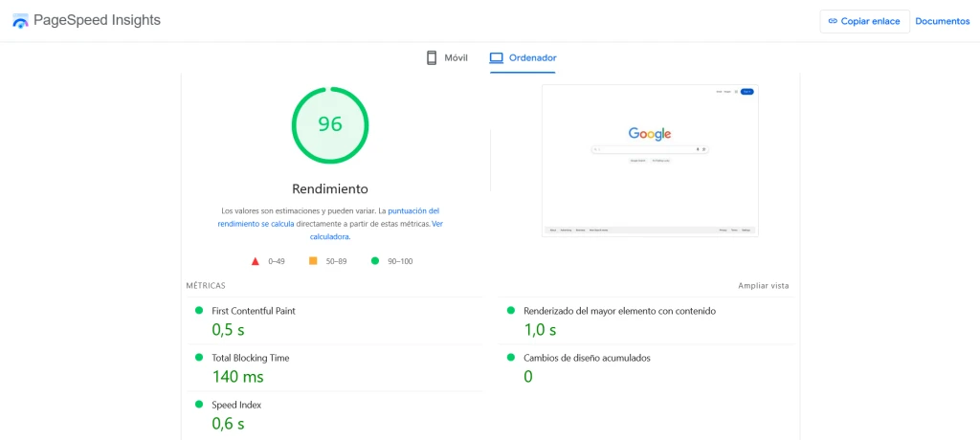This screenshot has width=980, height=440.
Task: Click the red triangle 0–49 legend icon
Action: point(255,261)
